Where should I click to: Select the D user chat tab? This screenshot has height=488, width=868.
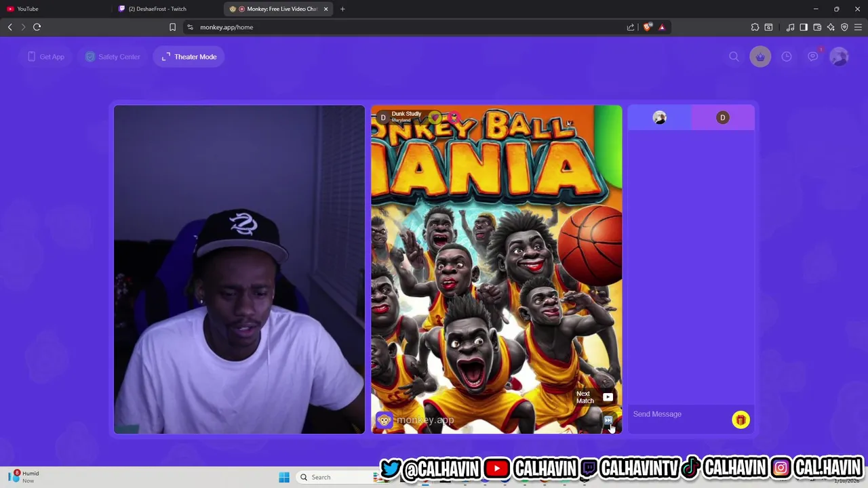[723, 117]
